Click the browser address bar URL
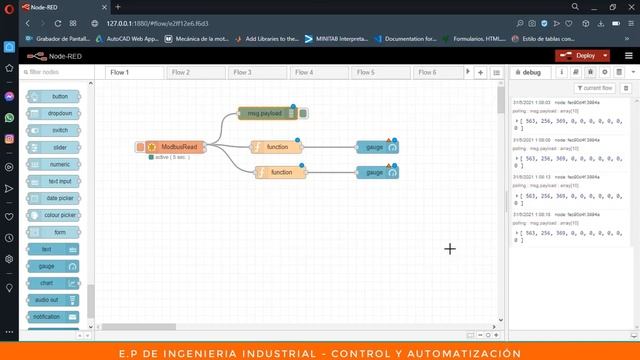Image resolution: width=640 pixels, height=360 pixels. pyautogui.click(x=158, y=24)
